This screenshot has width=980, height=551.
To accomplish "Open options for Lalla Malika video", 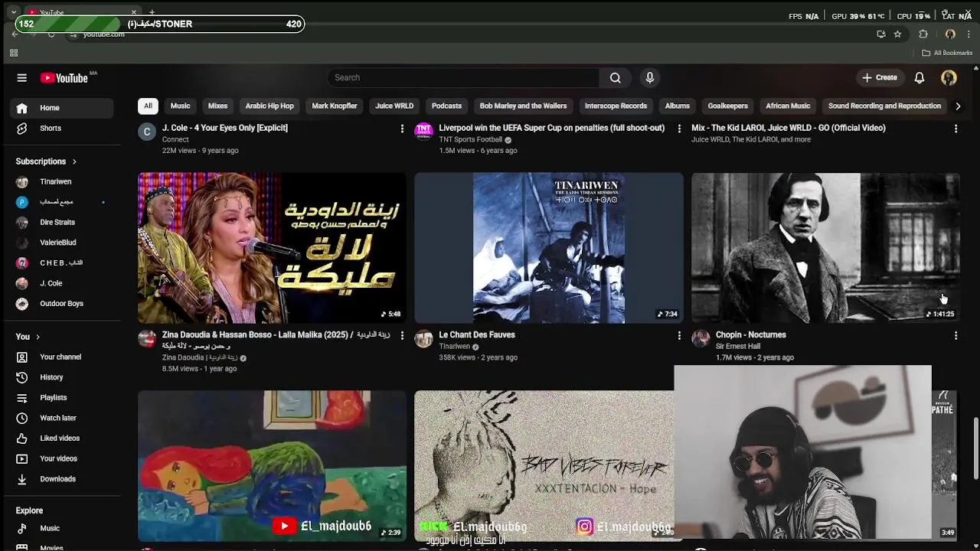I will 402,335.
